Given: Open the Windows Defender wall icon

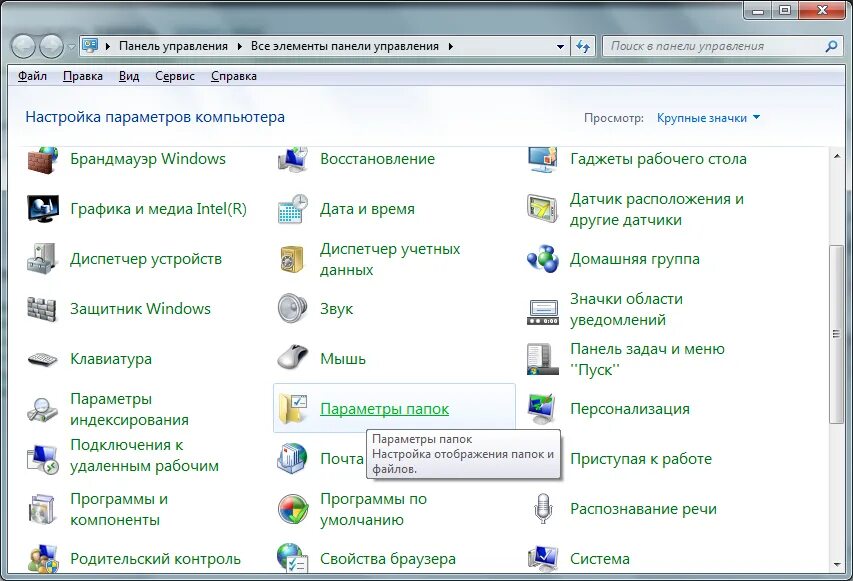Looking at the screenshot, I should [42, 309].
